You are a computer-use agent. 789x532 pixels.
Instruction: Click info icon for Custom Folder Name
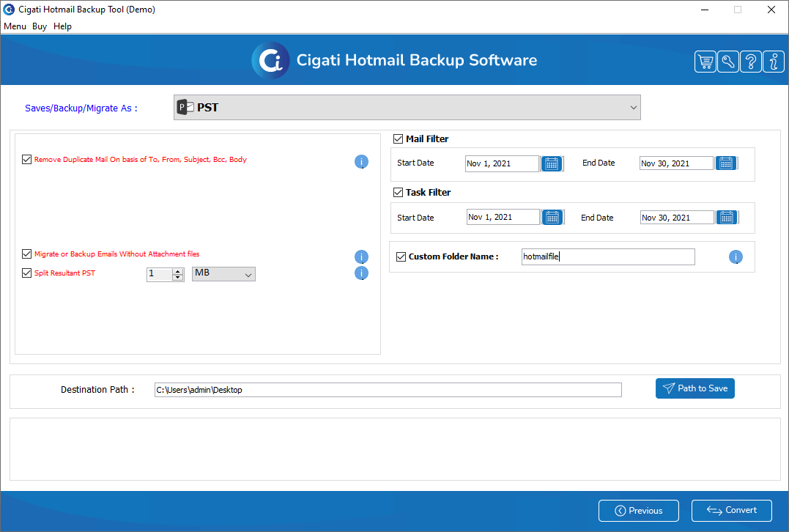736,257
